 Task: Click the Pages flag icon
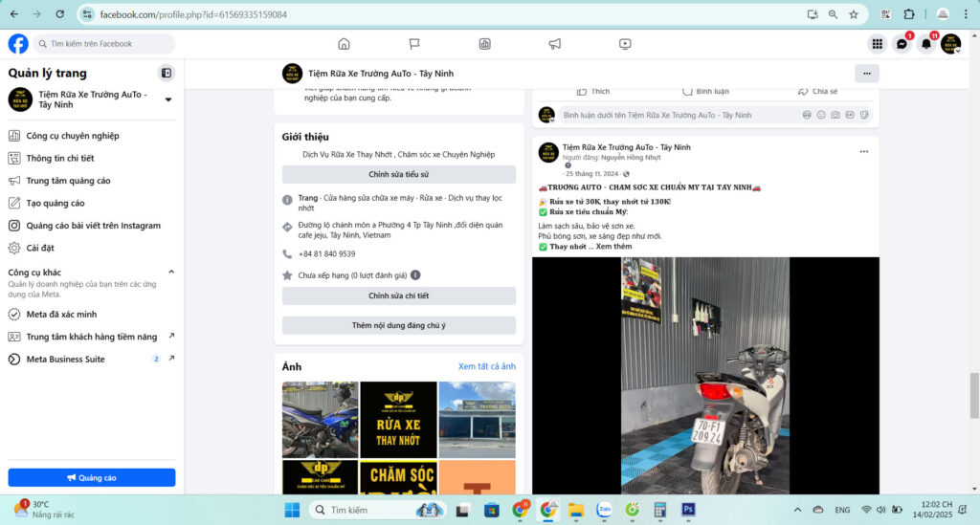[414, 44]
